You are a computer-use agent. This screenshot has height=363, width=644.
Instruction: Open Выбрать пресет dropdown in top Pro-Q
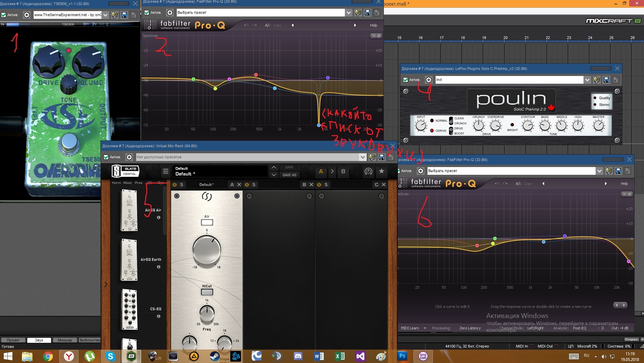(x=349, y=12)
